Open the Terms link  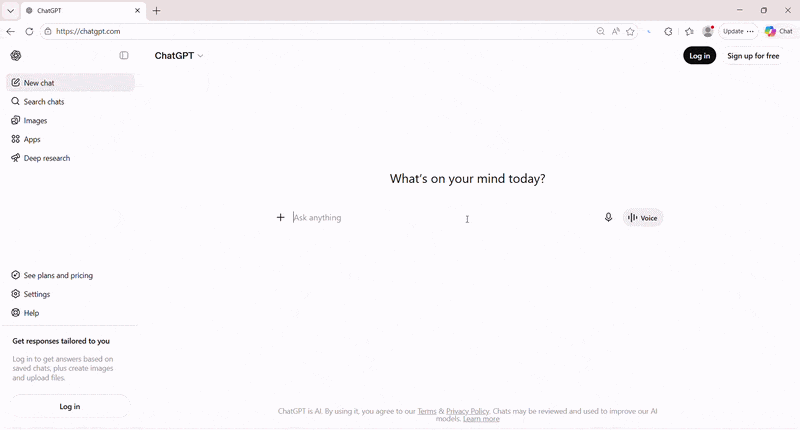pyautogui.click(x=427, y=411)
